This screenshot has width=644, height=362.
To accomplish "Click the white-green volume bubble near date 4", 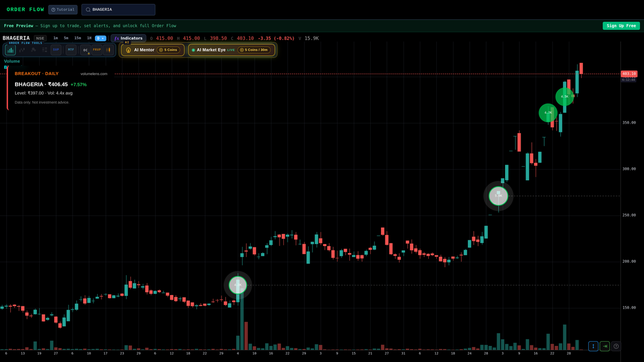I will click(x=238, y=285).
